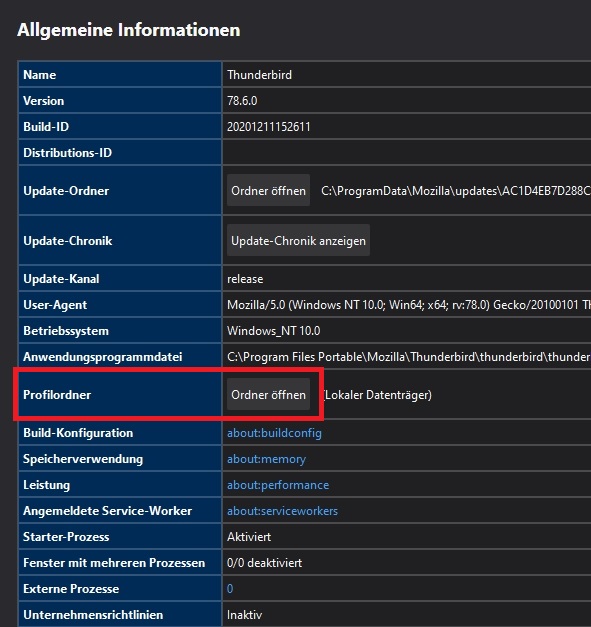This screenshot has width=591, height=627.
Task: Select the Thunderbird name value
Action: coord(260,75)
